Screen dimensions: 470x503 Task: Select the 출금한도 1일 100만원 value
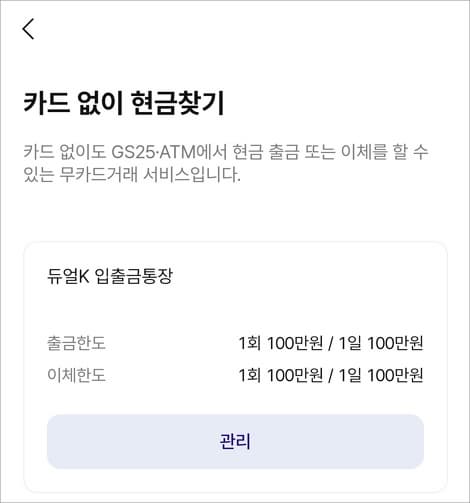point(381,343)
